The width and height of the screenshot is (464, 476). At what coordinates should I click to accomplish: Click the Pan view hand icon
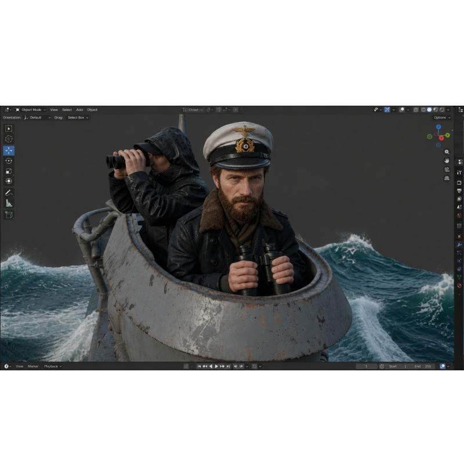pyautogui.click(x=447, y=161)
